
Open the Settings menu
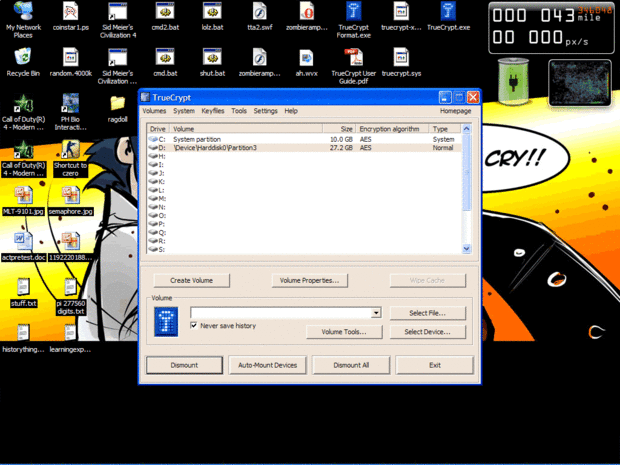265,111
